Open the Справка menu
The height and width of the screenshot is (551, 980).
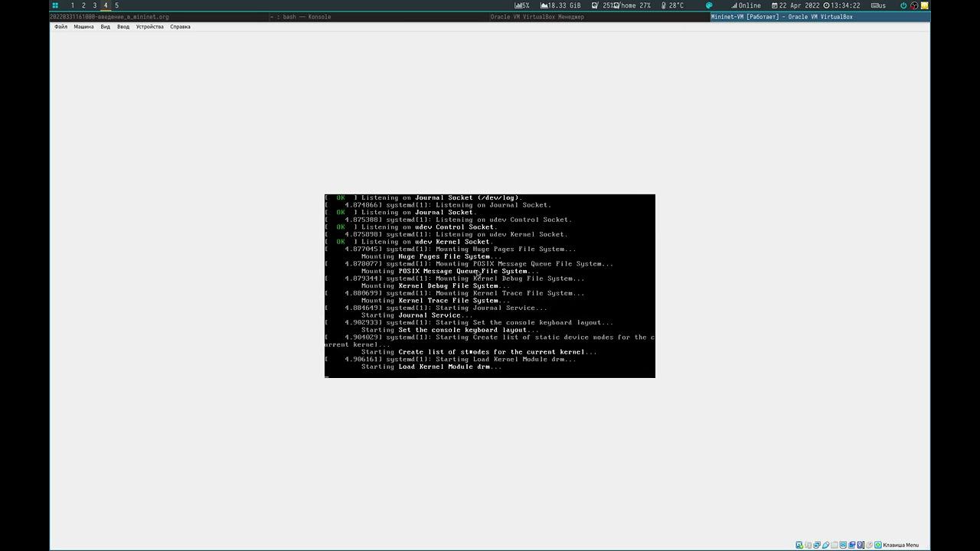click(x=180, y=27)
